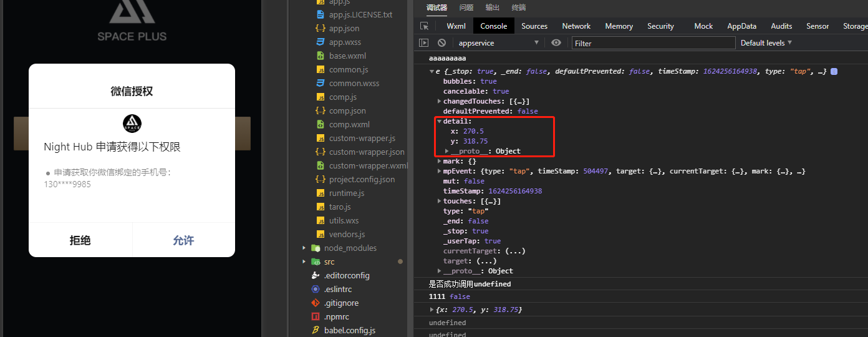Open custom-wrapper.js in the file tree
The height and width of the screenshot is (337, 868).
362,138
